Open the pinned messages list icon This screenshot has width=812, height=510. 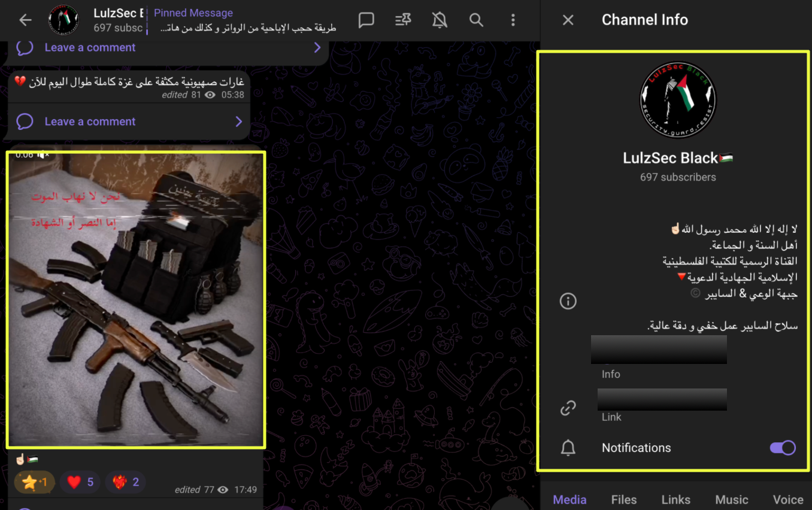pyautogui.click(x=403, y=20)
